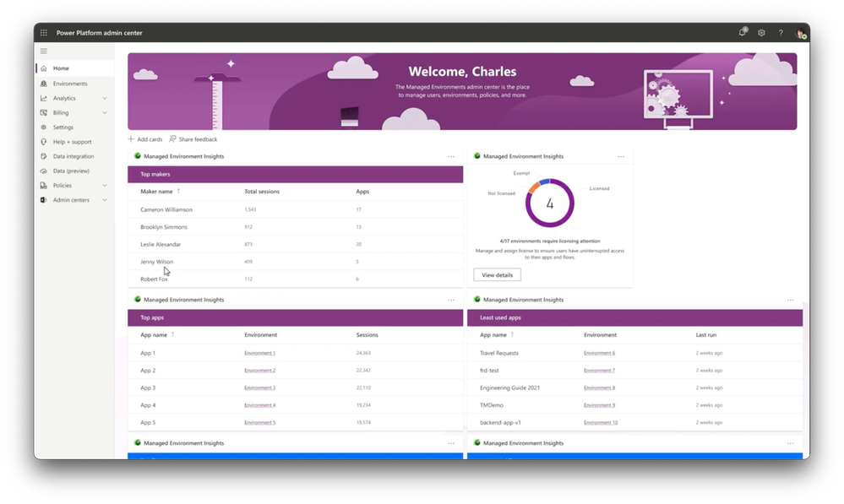This screenshot has height=504, width=844.
Task: Open more options for licensing donut card
Action: point(621,156)
